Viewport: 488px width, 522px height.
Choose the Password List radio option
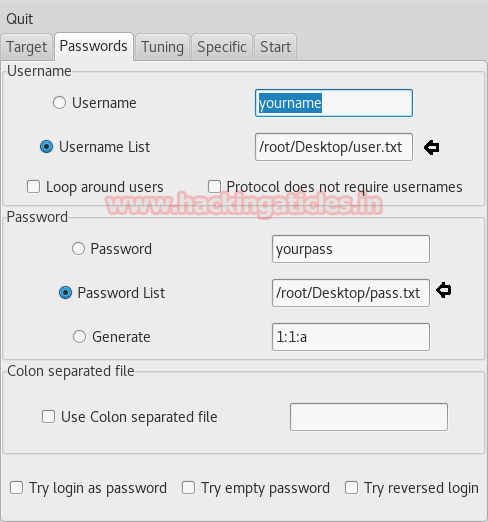pos(65,293)
